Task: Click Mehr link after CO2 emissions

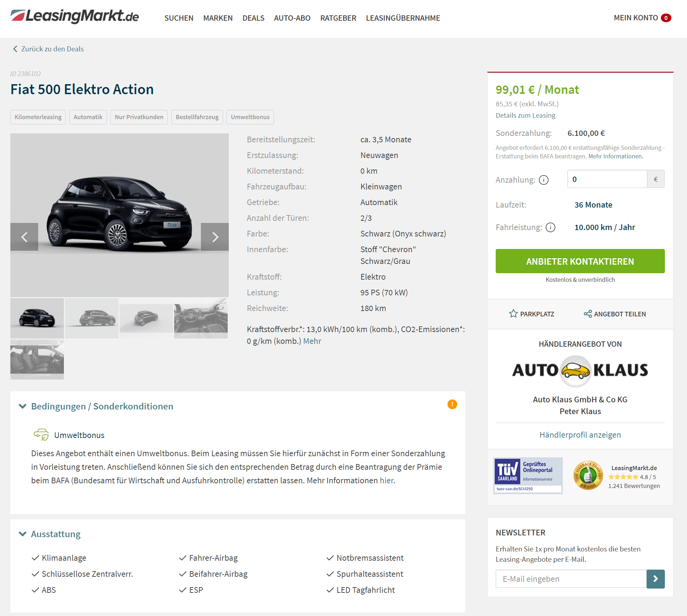Action: click(312, 341)
